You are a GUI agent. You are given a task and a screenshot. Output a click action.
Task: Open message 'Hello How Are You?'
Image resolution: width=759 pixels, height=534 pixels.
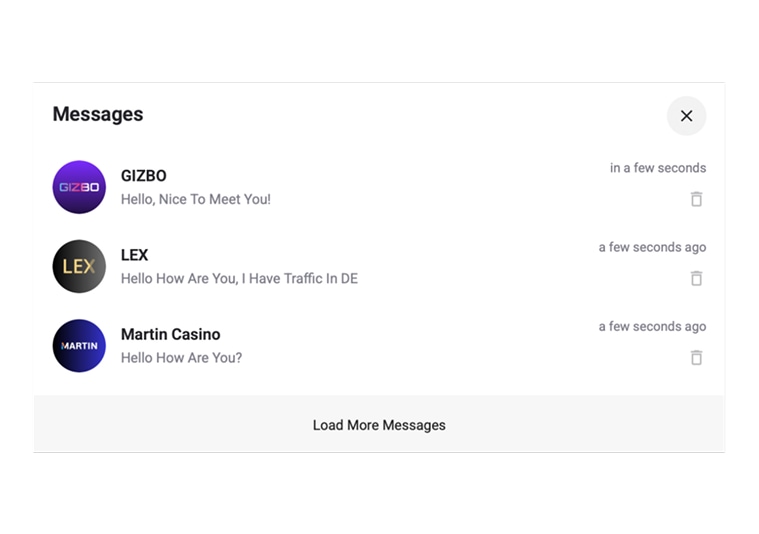click(x=181, y=357)
